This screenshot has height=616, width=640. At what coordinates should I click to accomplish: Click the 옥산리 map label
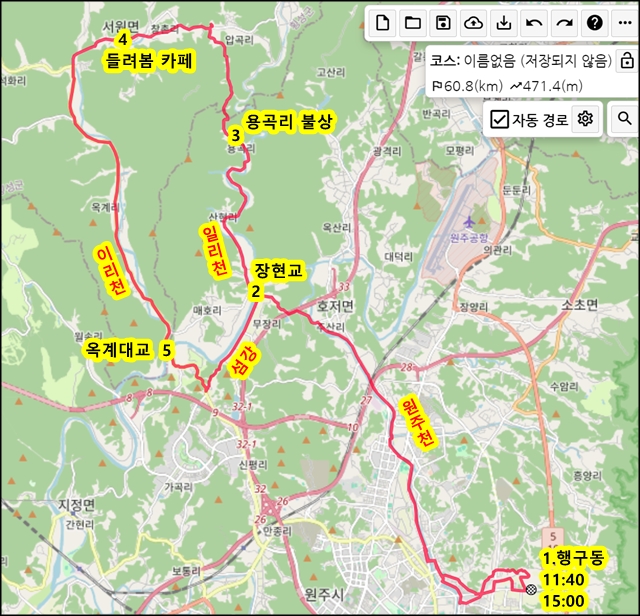click(337, 227)
